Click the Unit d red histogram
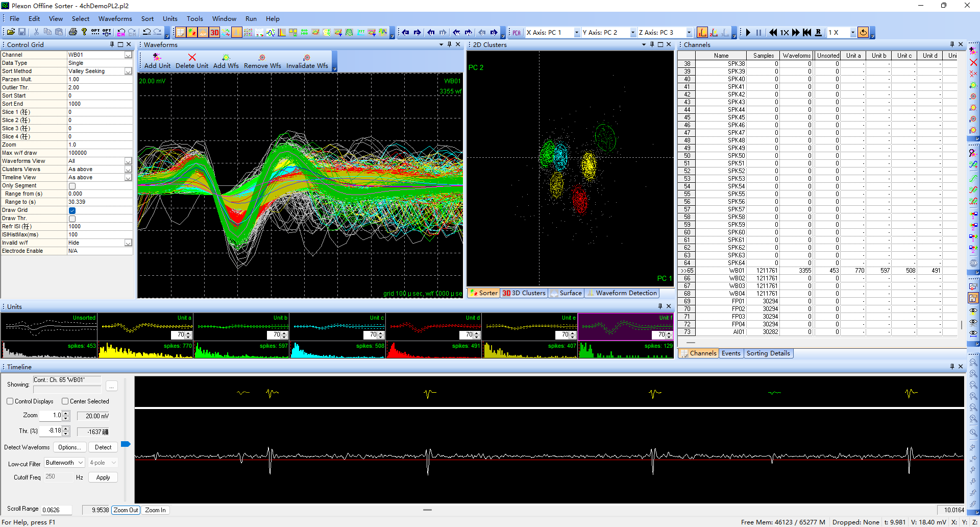The height and width of the screenshot is (527, 980). (433, 350)
